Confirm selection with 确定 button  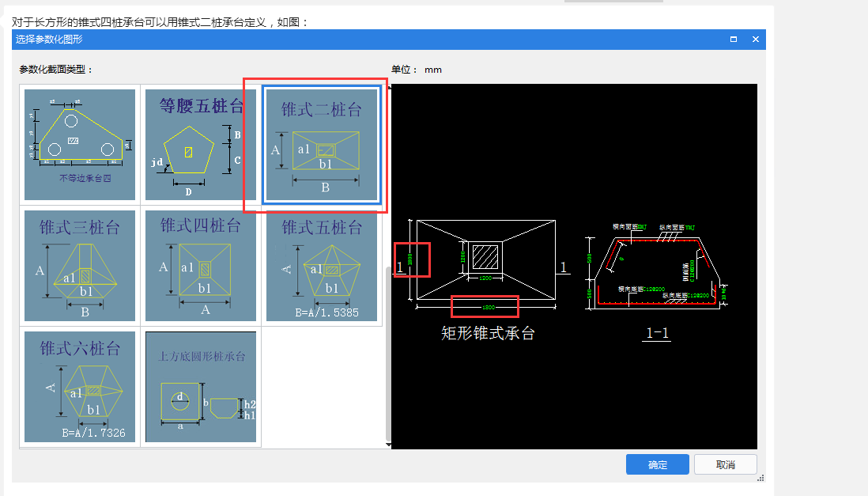click(x=658, y=464)
